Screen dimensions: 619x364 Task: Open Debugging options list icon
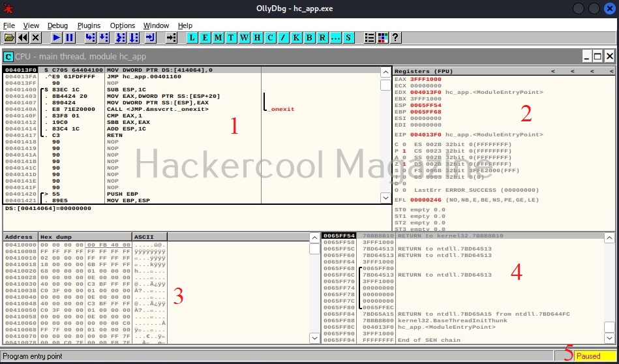coord(369,38)
